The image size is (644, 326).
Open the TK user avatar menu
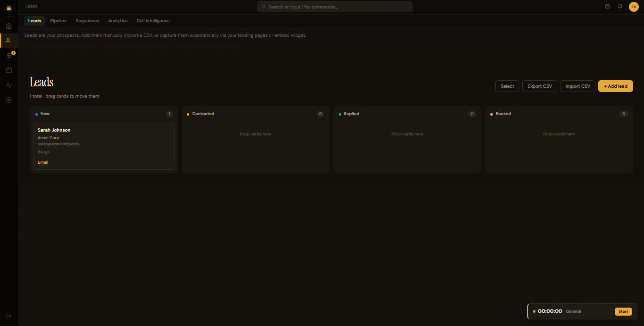point(634,7)
